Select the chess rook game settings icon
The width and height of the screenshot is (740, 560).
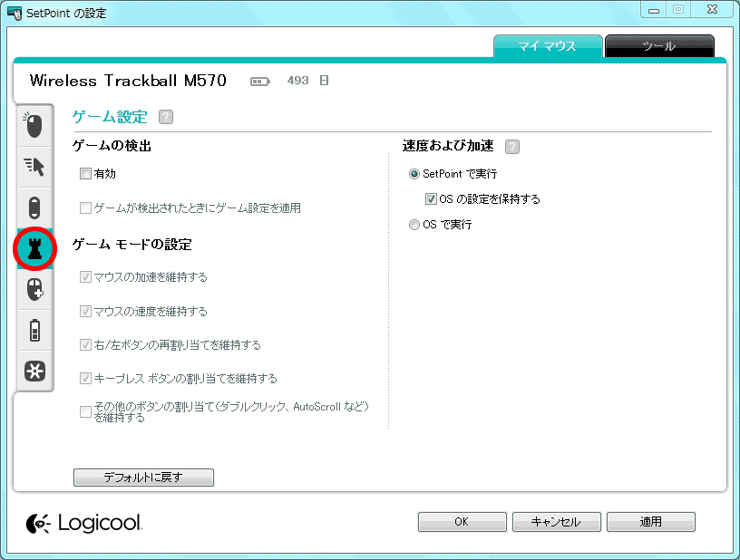[x=34, y=248]
